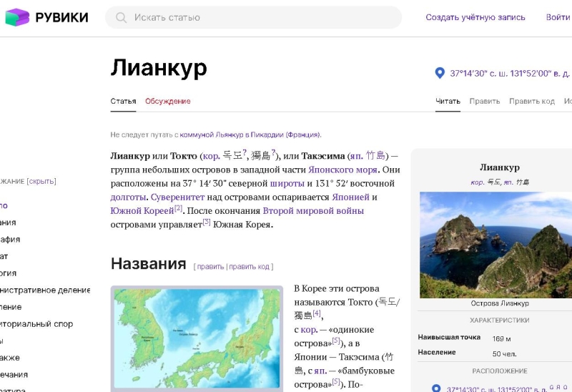Open the 'Править код' tab

[x=532, y=101]
